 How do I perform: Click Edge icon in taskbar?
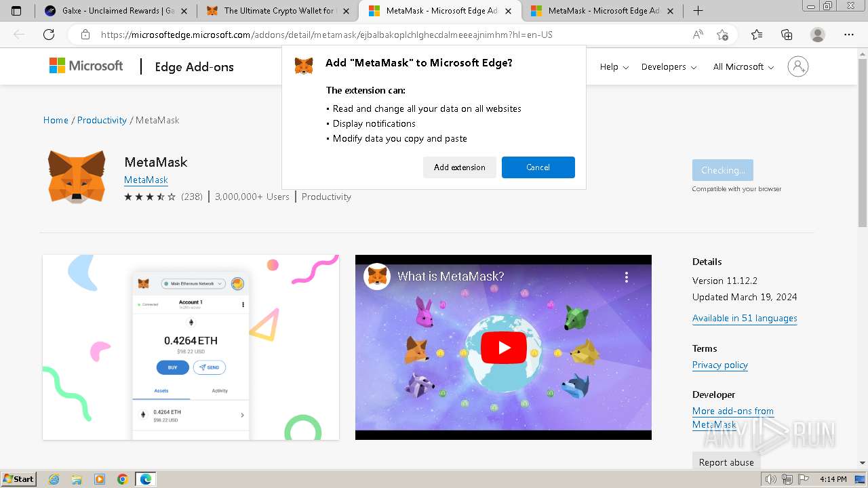click(x=145, y=479)
